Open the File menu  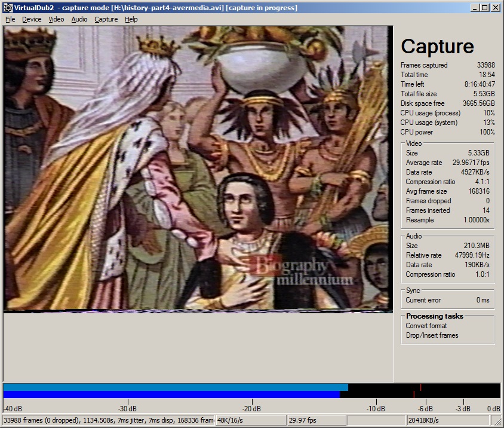10,19
